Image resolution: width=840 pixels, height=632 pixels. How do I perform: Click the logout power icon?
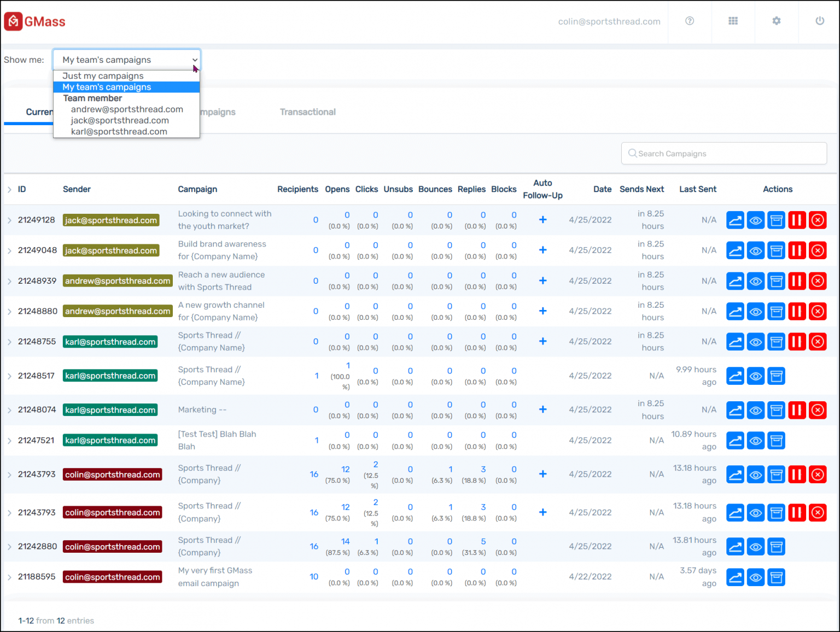click(819, 21)
